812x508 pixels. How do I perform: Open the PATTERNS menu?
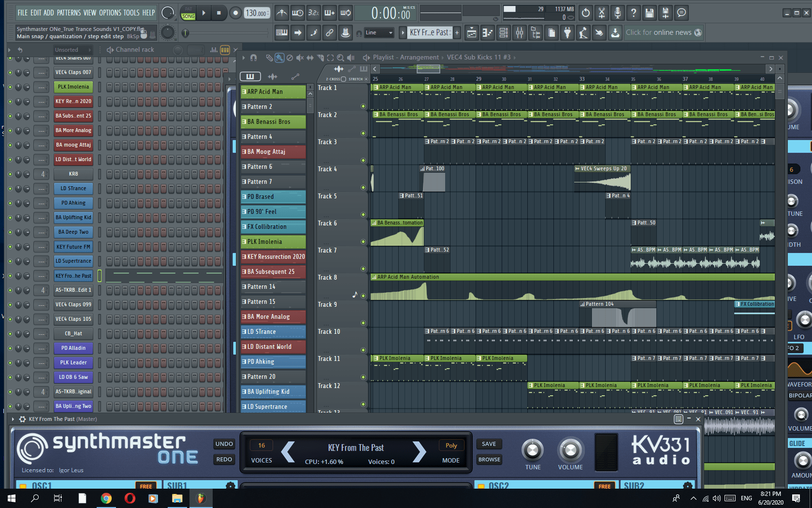click(69, 13)
